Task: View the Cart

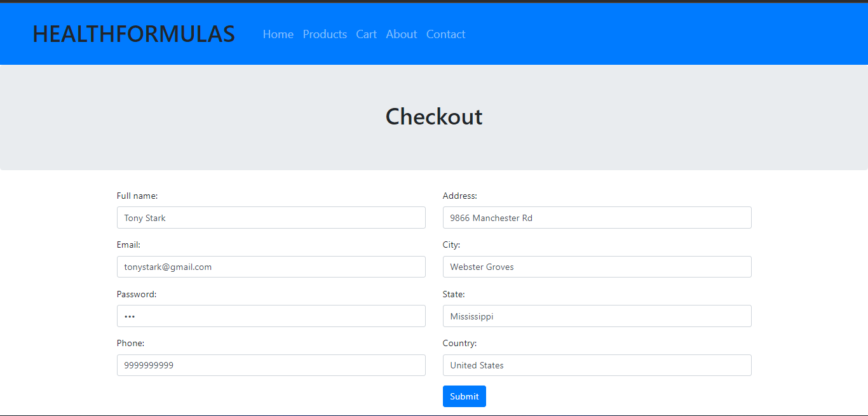Action: pos(366,34)
